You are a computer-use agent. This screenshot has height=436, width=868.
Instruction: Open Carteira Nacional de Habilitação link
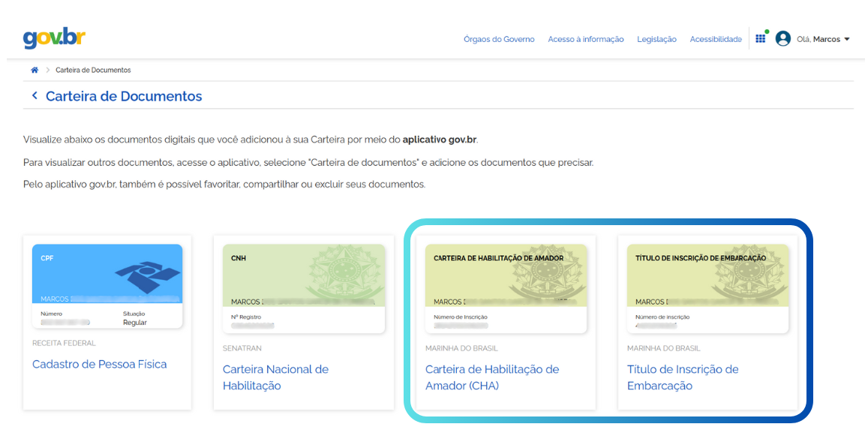[x=275, y=377]
